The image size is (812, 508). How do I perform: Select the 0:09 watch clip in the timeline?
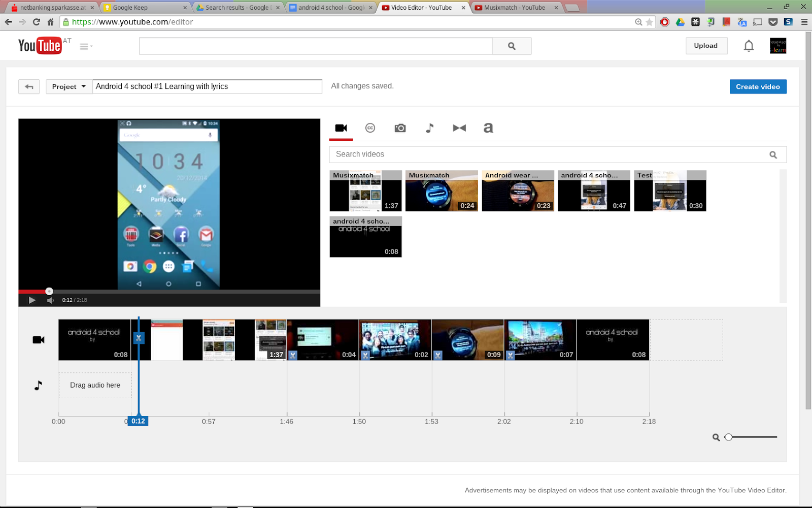tap(468, 340)
